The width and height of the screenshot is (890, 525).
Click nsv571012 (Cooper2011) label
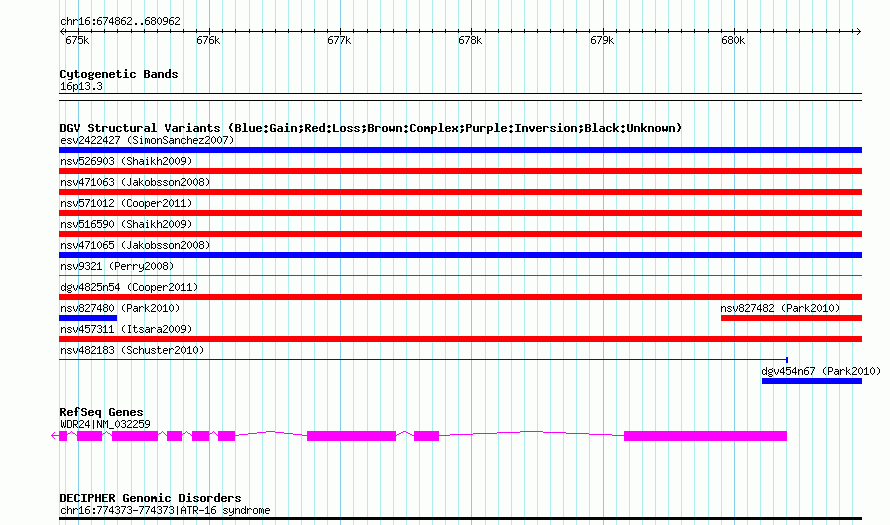coord(126,203)
